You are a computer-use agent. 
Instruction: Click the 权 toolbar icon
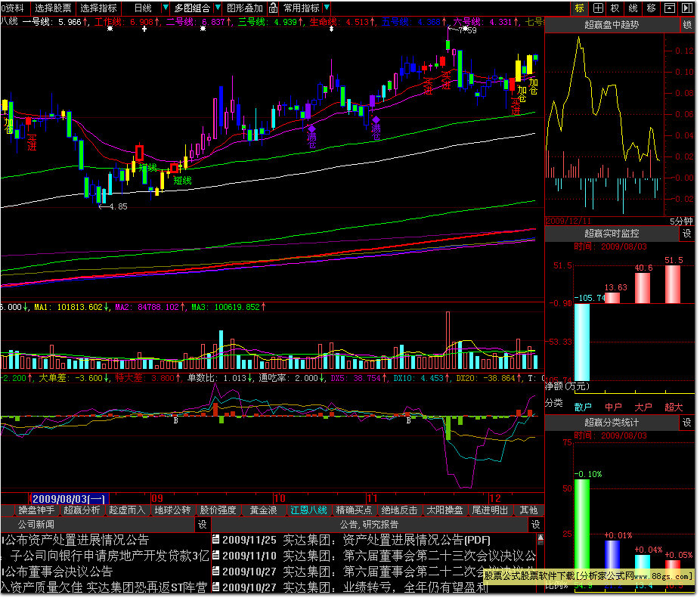[x=615, y=8]
